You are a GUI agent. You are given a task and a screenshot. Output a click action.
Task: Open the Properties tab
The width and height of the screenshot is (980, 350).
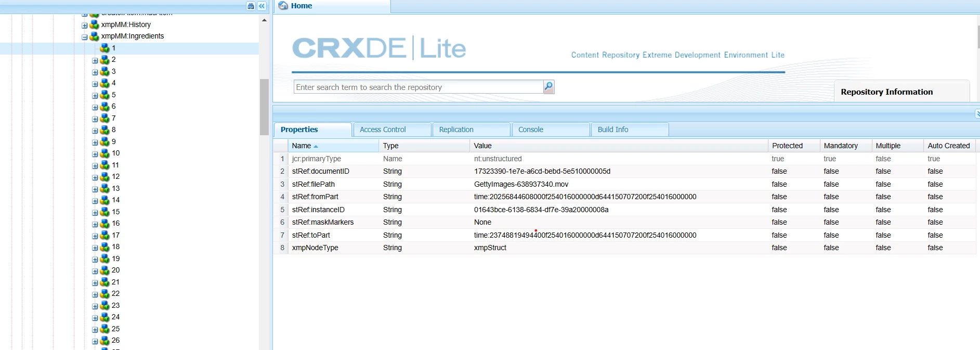point(312,129)
